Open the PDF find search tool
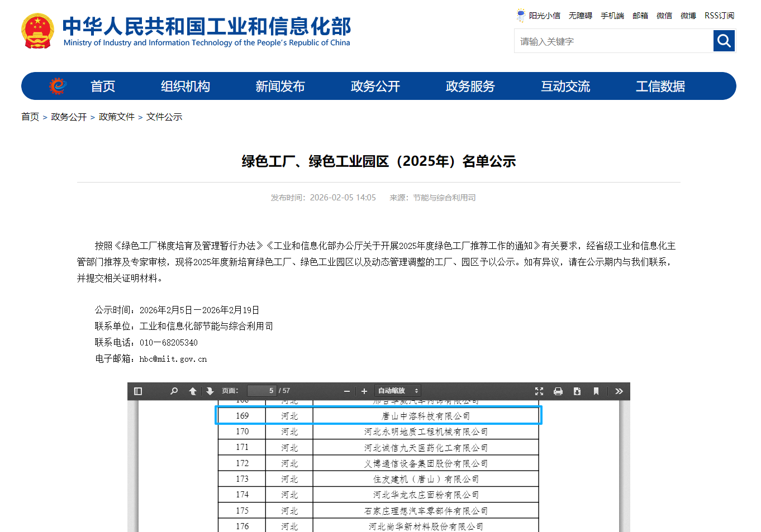 174,391
